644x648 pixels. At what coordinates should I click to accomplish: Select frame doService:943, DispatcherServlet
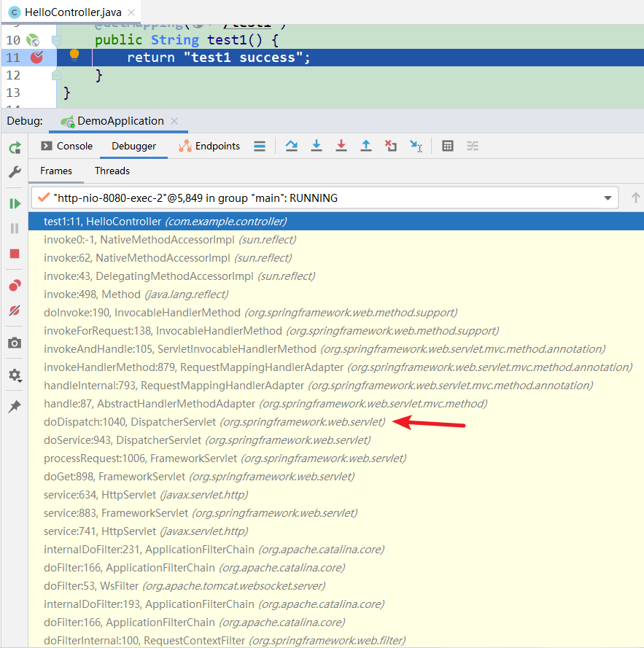[x=335, y=440]
